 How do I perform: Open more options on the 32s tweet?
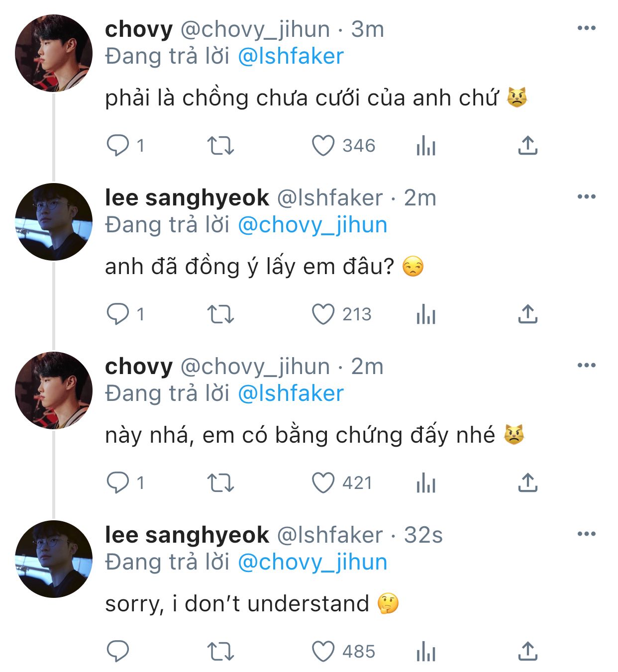(x=586, y=534)
